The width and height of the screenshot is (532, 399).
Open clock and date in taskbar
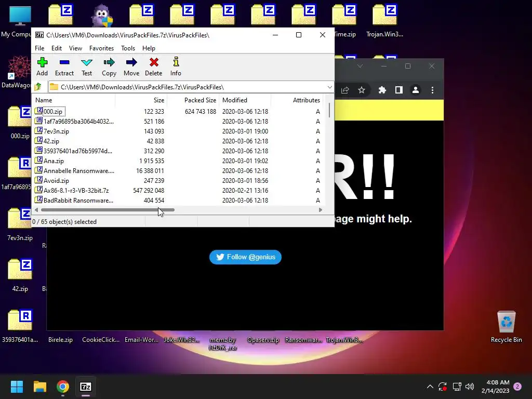tap(495, 387)
